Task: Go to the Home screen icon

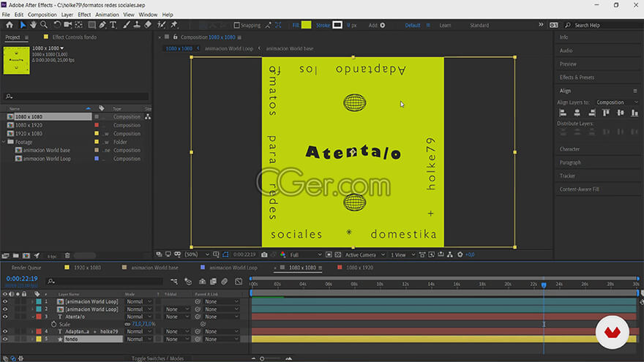Action: coord(9,25)
